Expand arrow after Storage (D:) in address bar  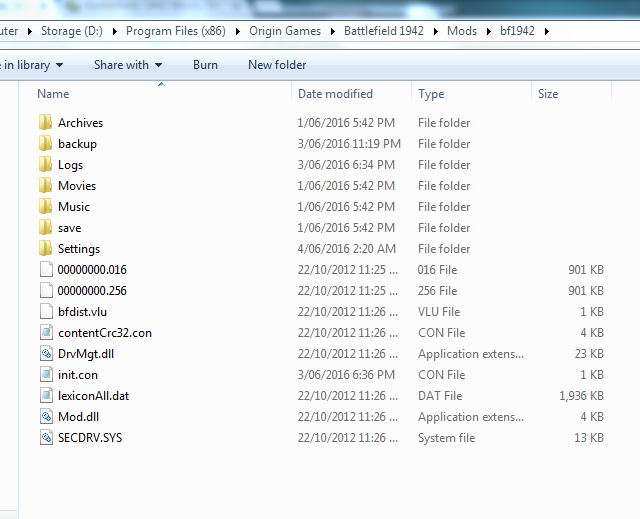[115, 31]
